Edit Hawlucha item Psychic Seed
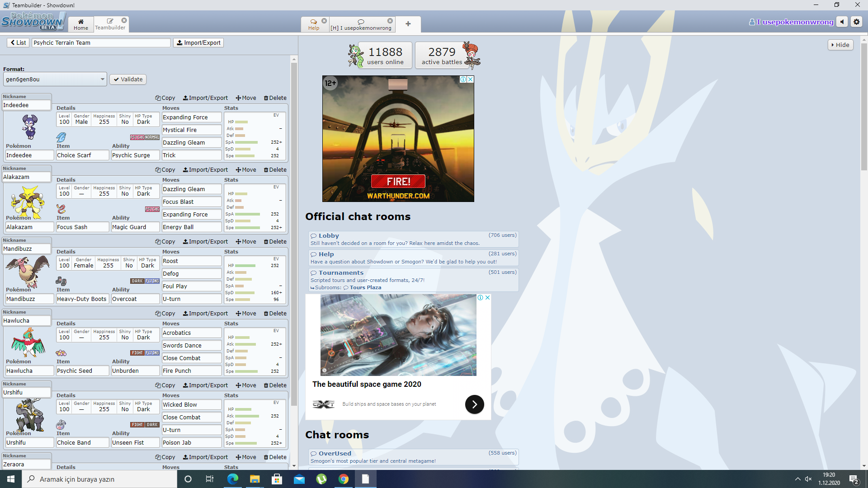This screenshot has height=488, width=868. [83, 371]
